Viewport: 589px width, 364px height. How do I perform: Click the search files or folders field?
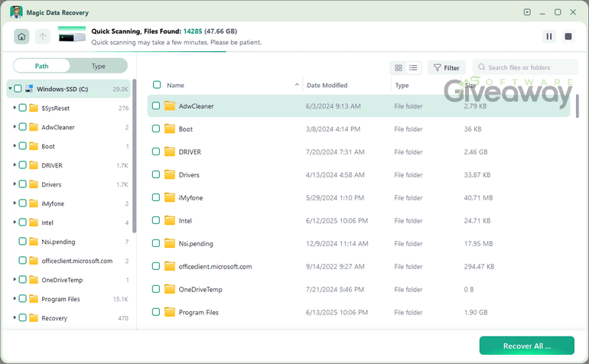526,67
